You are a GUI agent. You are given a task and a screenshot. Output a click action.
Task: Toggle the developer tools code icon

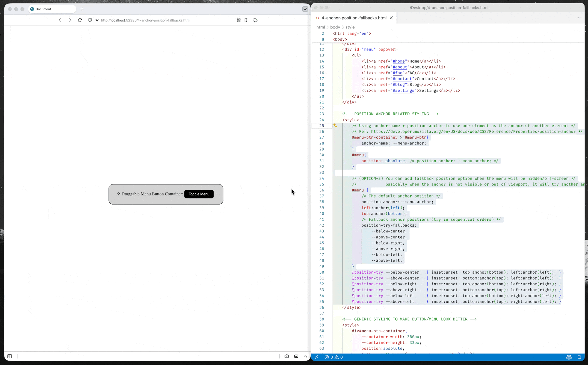pos(306,356)
